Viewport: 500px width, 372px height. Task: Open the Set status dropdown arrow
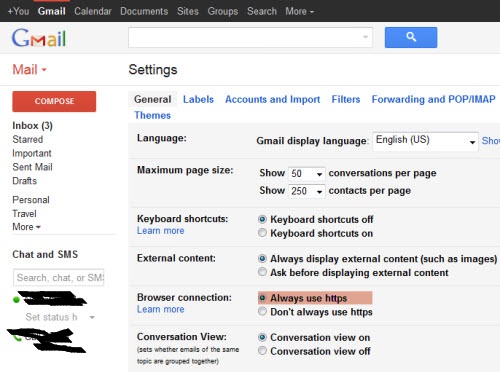[x=92, y=317]
